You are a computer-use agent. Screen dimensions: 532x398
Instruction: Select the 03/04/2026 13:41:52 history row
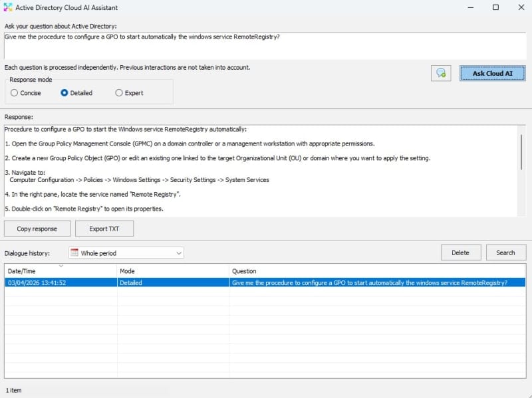point(265,282)
